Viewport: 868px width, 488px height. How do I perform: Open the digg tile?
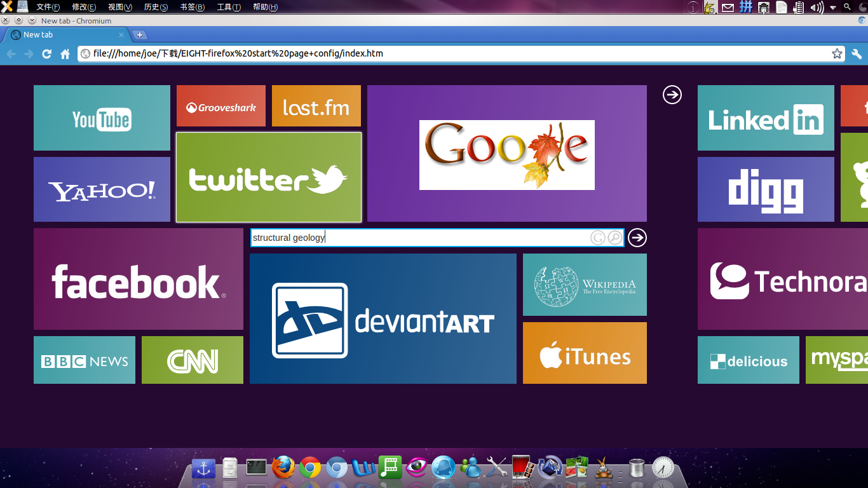click(766, 189)
